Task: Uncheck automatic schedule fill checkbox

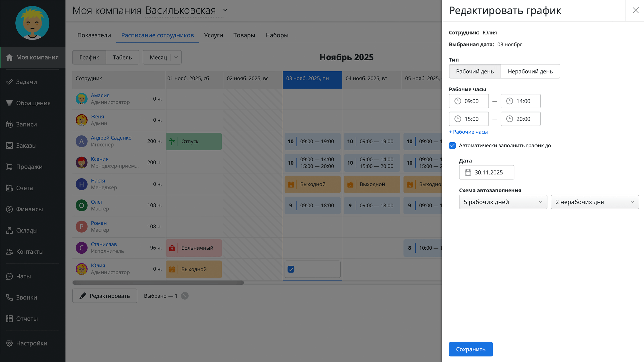Action: coord(452,146)
